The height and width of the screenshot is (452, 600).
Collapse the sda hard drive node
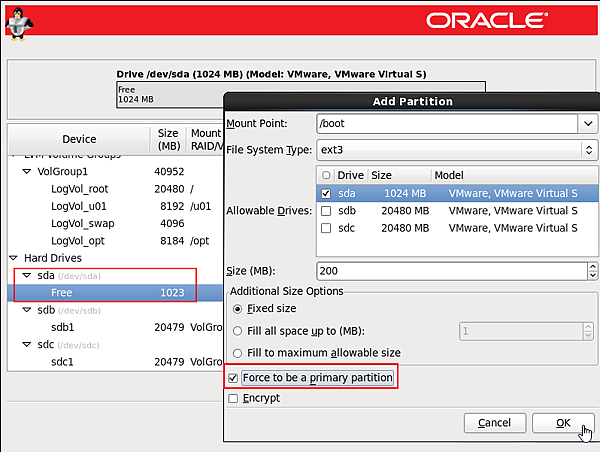[27, 275]
